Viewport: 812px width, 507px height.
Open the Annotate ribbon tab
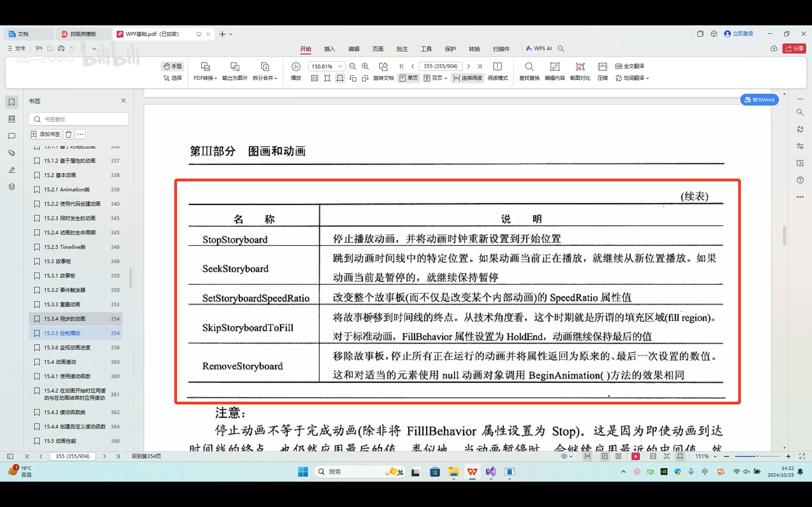coord(402,49)
